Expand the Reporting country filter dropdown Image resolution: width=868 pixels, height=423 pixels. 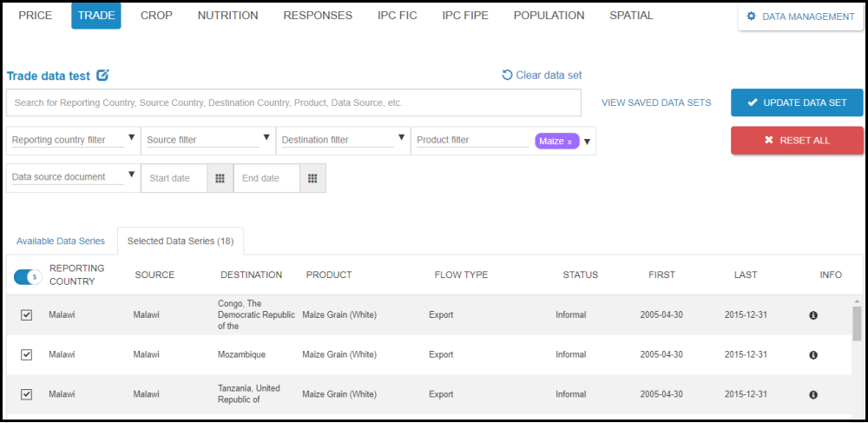(x=132, y=137)
